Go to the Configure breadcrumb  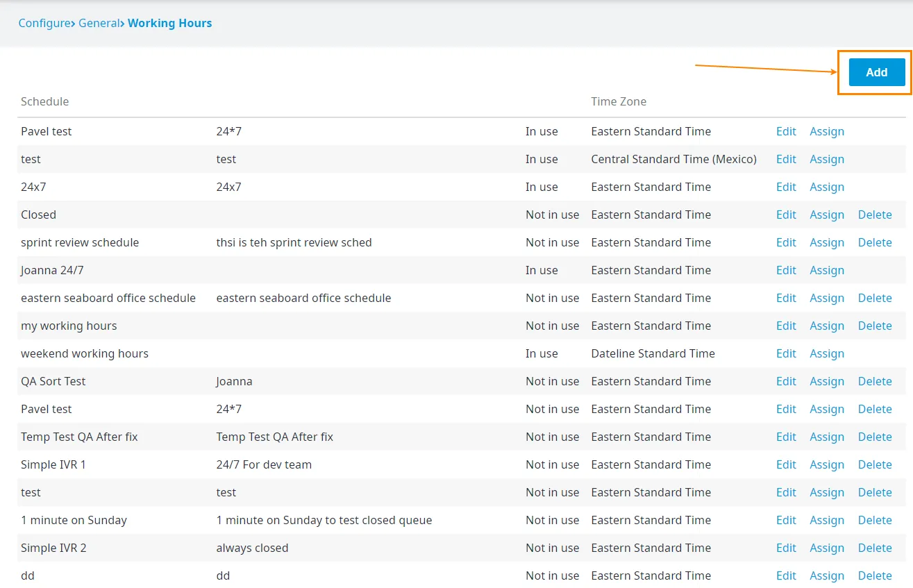pyautogui.click(x=44, y=23)
